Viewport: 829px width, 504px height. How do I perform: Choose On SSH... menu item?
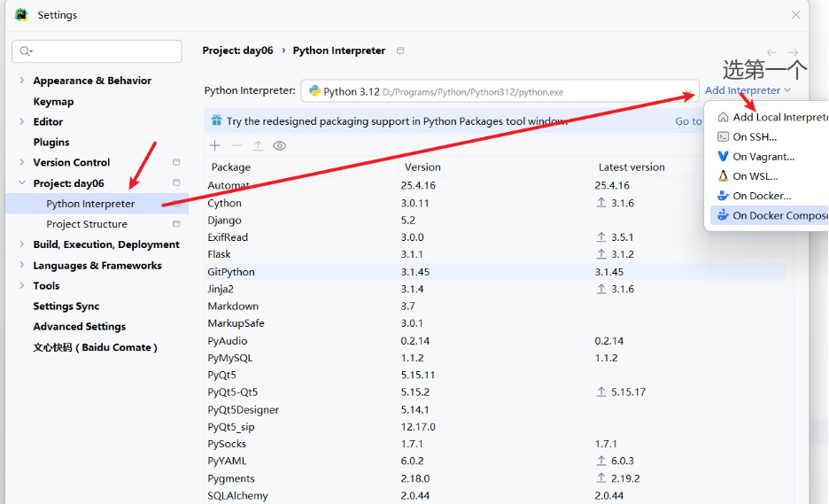pyautogui.click(x=770, y=136)
